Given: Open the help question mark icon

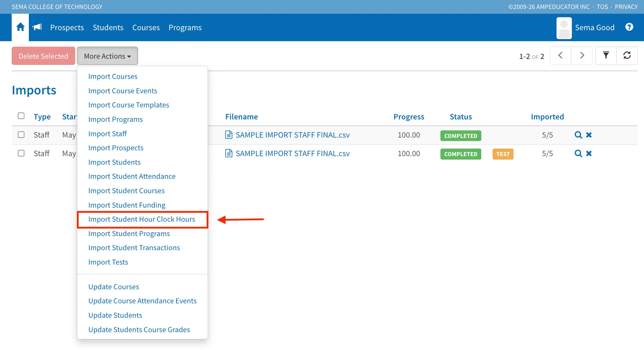Looking at the screenshot, I should (x=629, y=27).
